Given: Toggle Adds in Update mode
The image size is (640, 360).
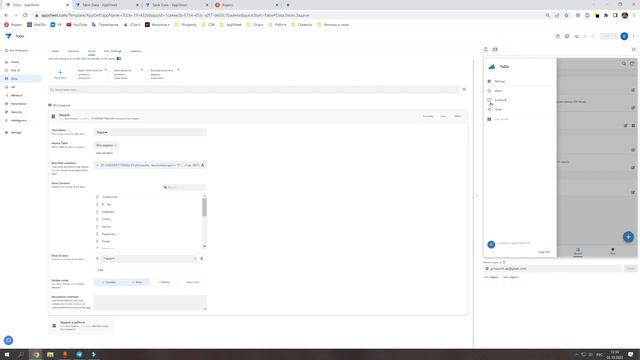Looking at the screenshot, I should [x=137, y=282].
